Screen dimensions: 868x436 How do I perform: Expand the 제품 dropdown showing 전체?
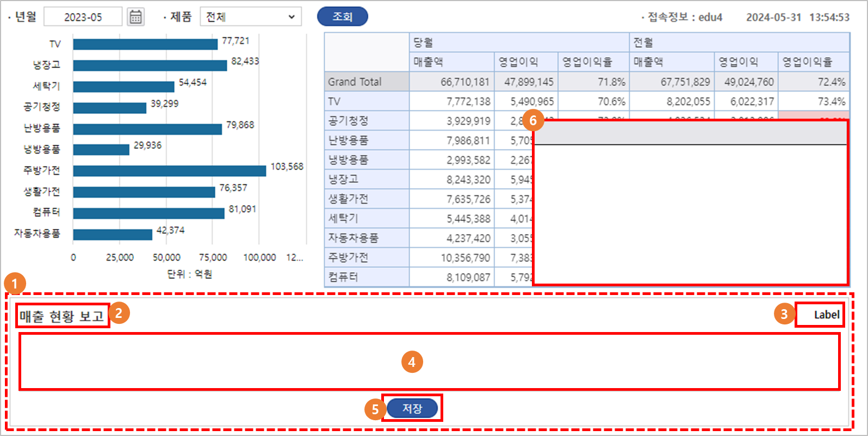tap(251, 17)
